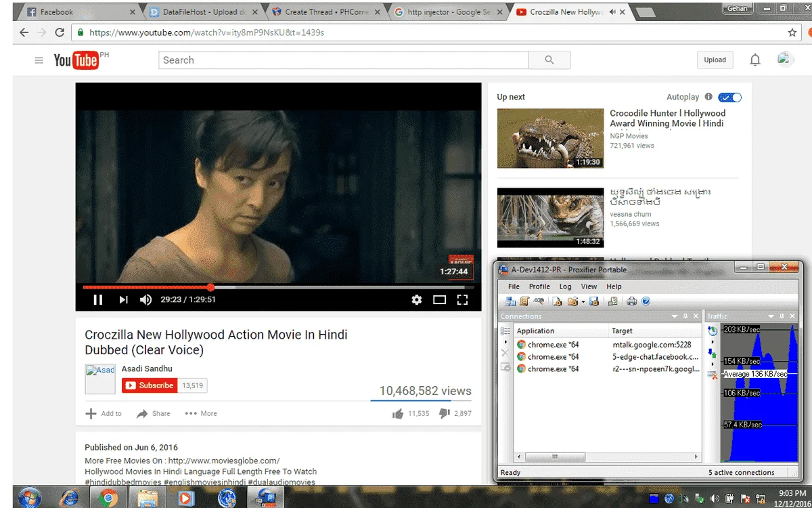Switch to http injector Google tab
Screen dimensions: 812x508
click(x=447, y=12)
